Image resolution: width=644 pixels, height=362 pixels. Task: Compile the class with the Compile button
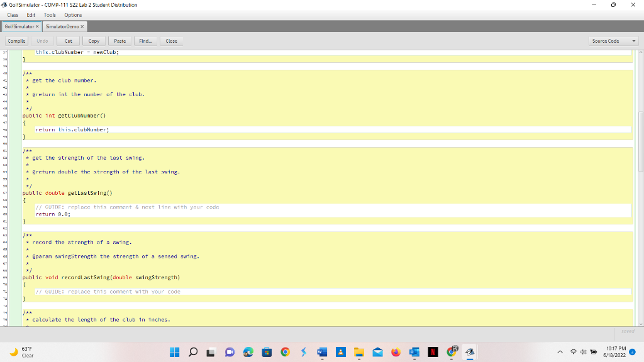[x=16, y=41]
